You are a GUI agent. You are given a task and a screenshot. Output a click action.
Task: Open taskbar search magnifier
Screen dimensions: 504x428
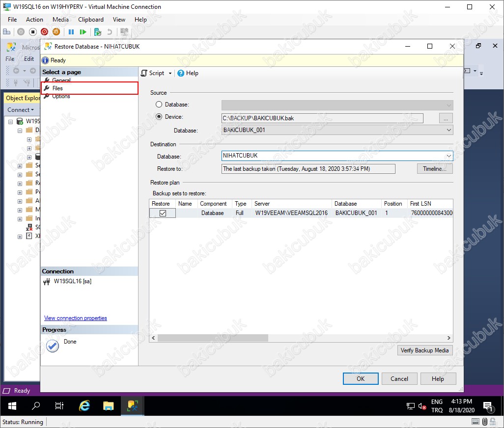point(36,406)
